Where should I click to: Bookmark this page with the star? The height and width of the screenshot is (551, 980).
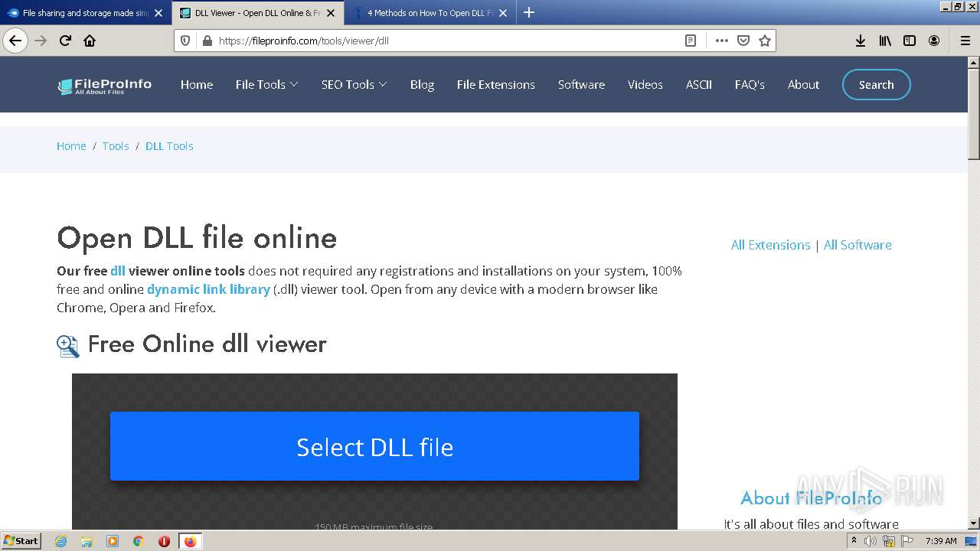pyautogui.click(x=764, y=41)
